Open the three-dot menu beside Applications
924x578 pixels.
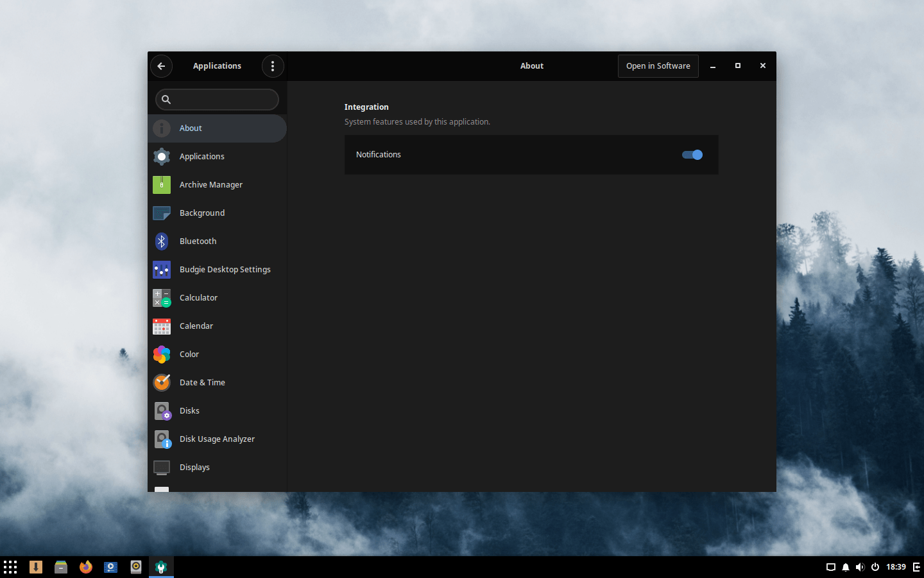(x=273, y=66)
